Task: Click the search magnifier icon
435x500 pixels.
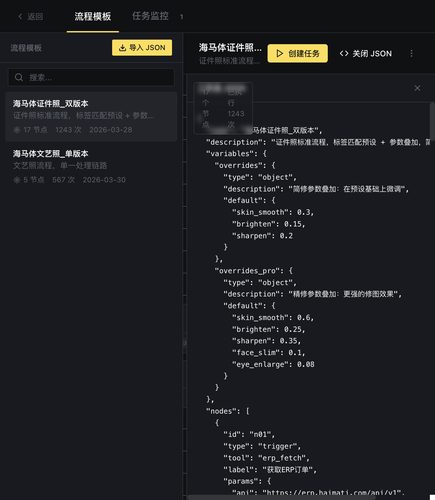Action: [19, 77]
